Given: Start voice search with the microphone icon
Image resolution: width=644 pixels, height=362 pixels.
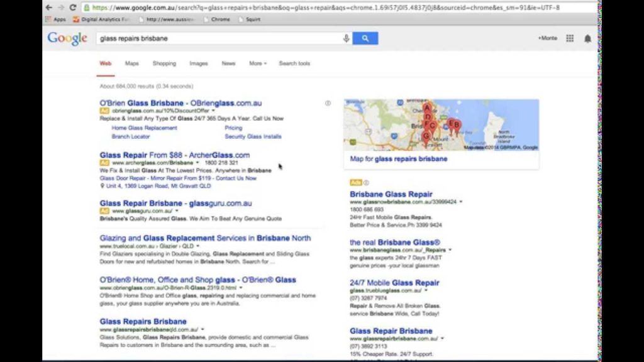Looking at the screenshot, I should tap(347, 38).
